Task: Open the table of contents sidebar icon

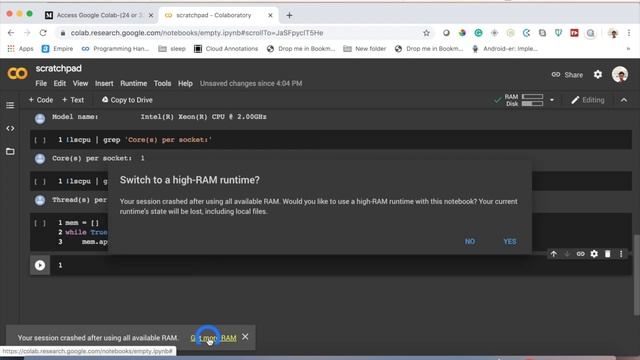Action: pyautogui.click(x=10, y=105)
